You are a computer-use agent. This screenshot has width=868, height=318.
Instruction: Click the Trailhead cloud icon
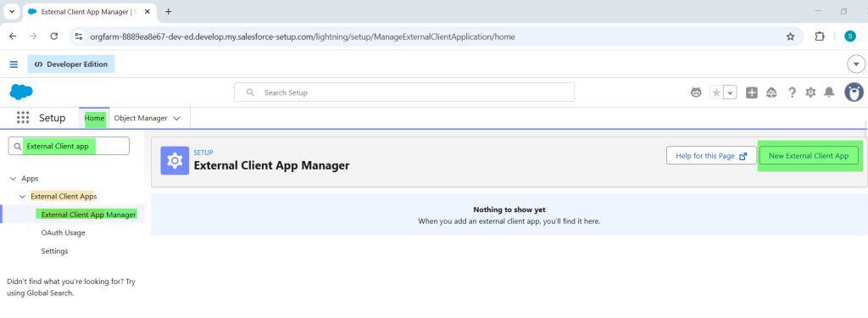pos(771,92)
